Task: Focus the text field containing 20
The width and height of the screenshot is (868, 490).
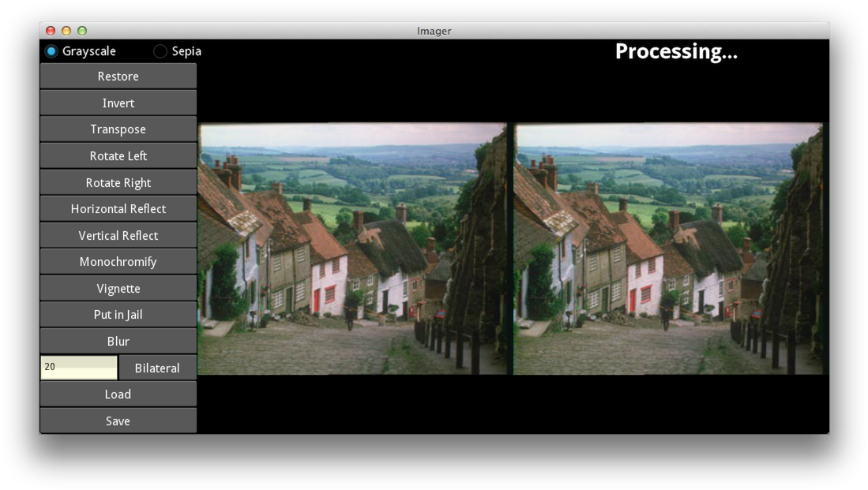Action: 79,368
